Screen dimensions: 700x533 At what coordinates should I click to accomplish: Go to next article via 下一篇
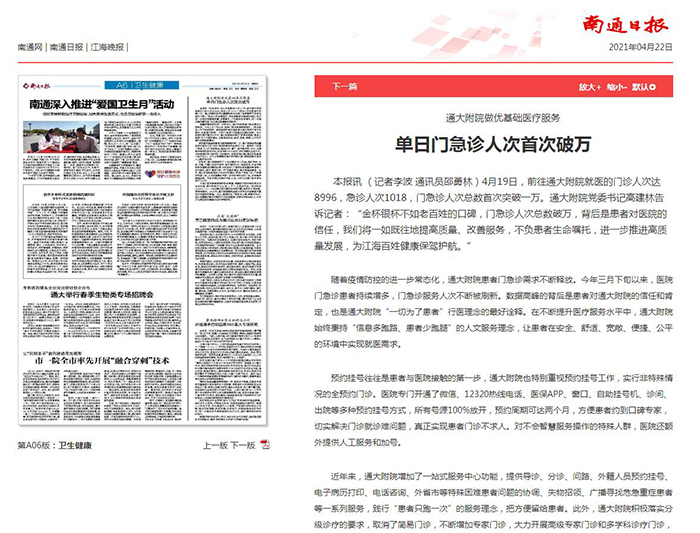pos(344,86)
